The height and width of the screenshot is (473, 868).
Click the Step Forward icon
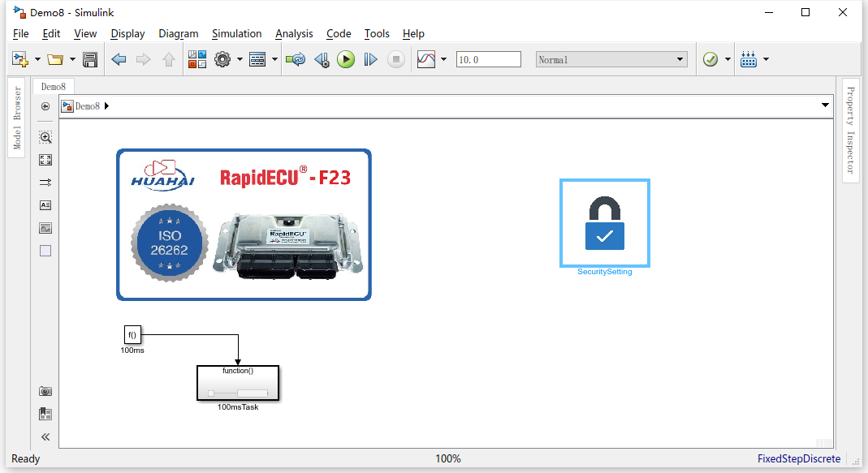click(x=370, y=59)
